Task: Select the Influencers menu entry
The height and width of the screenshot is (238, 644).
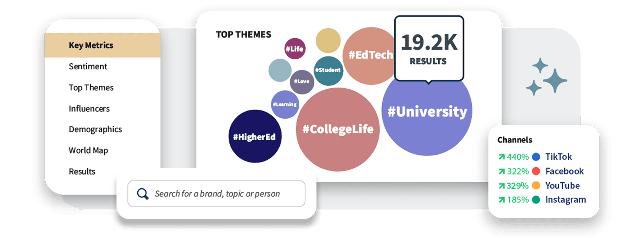Action: (89, 108)
